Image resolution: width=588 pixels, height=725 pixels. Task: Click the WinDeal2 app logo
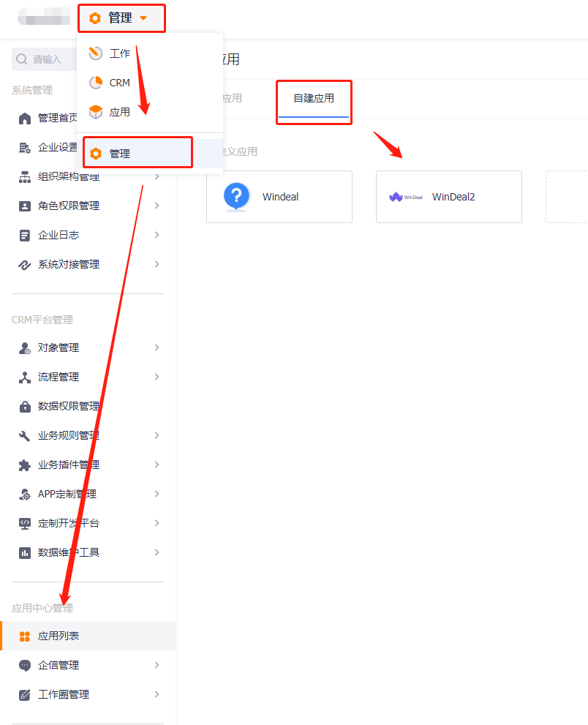pos(405,197)
